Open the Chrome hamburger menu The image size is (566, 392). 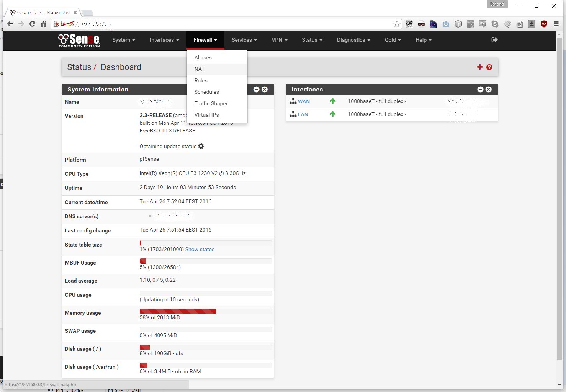tap(556, 24)
